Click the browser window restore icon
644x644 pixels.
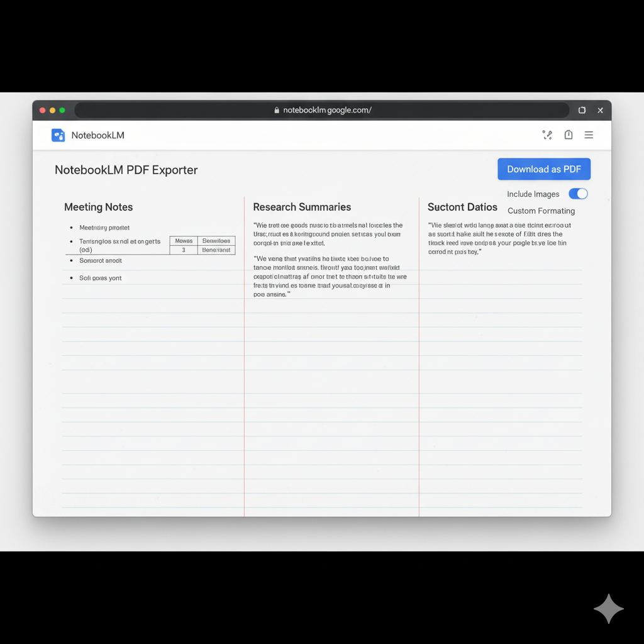point(582,109)
